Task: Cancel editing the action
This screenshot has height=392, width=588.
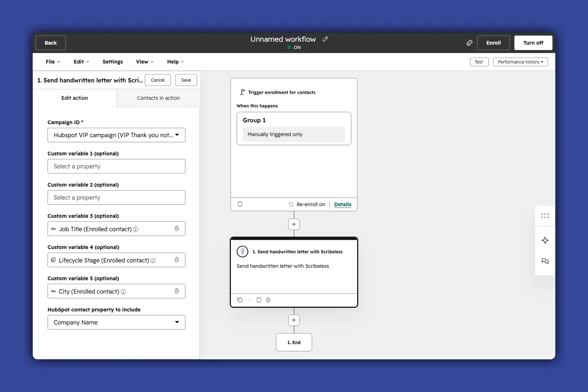Action: (x=158, y=80)
